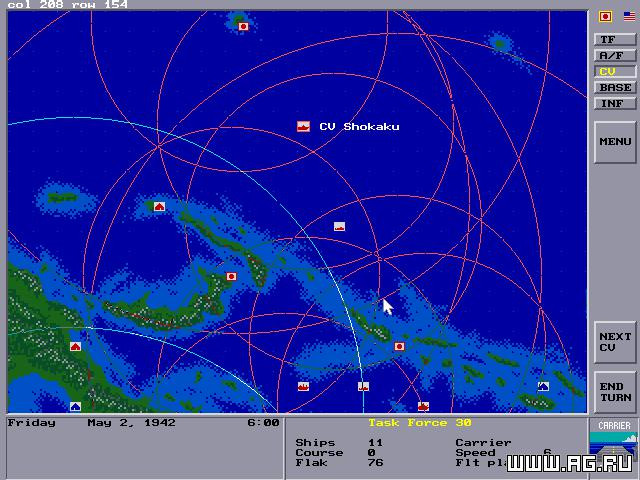Click the ship marker on the cyan range arc

point(363,387)
